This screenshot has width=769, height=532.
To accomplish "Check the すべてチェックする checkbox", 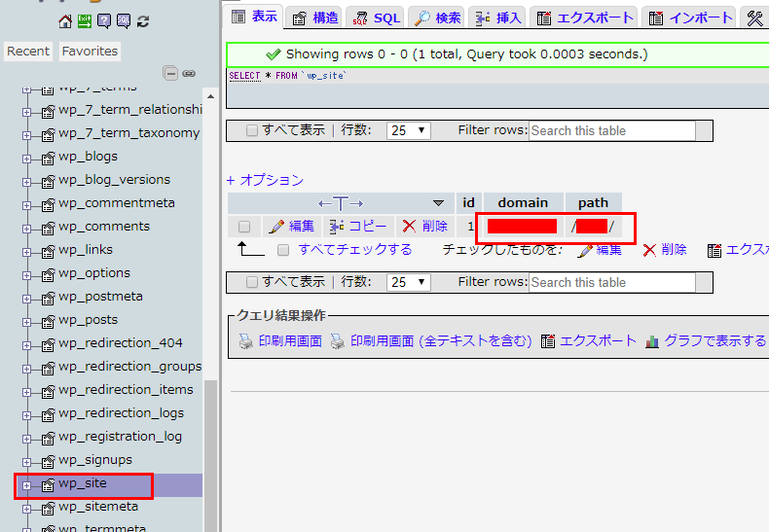I will pos(283,250).
